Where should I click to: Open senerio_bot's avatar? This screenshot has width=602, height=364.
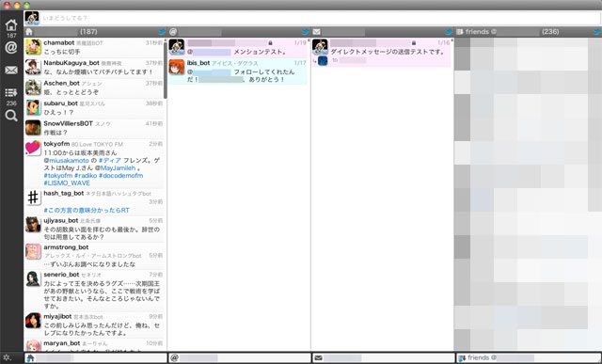click(x=34, y=279)
